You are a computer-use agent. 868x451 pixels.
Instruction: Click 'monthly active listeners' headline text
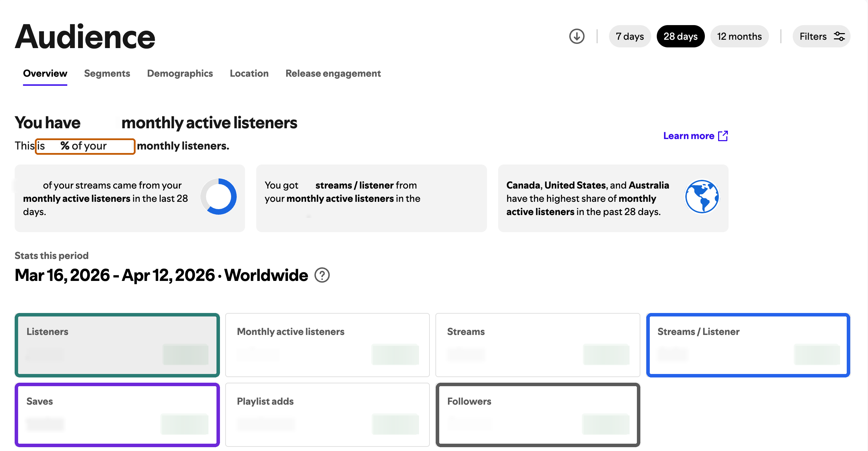coord(209,123)
